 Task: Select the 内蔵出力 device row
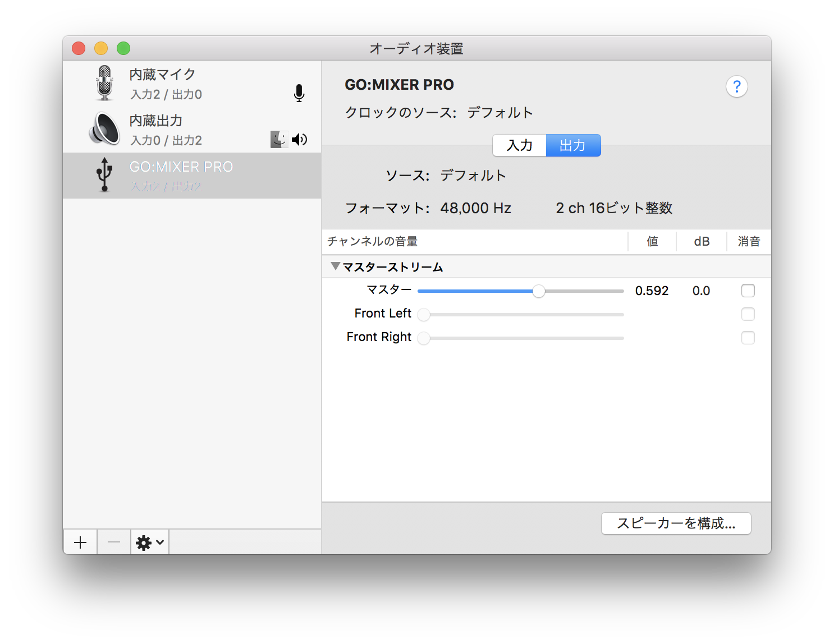(x=192, y=130)
